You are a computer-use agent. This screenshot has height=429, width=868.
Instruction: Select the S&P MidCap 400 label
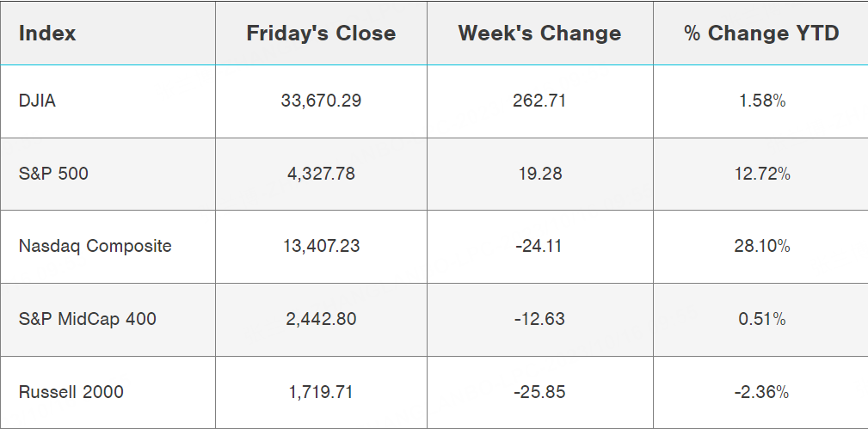(x=87, y=319)
